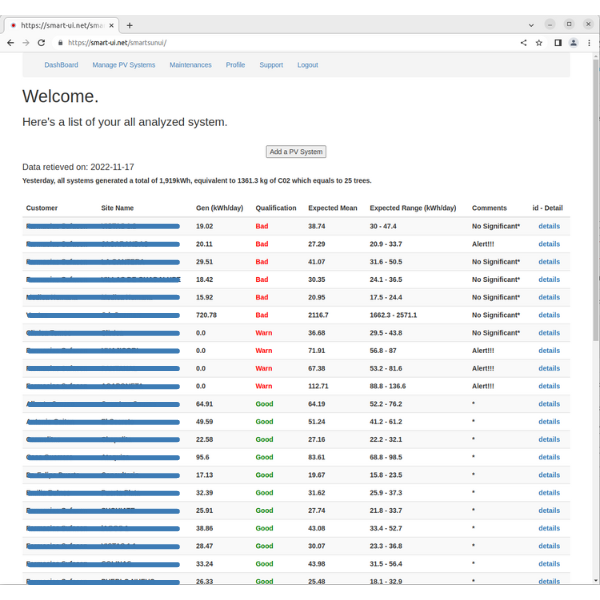Click the Welcome. heading
Viewport: 600px width, 600px height.
[60, 96]
